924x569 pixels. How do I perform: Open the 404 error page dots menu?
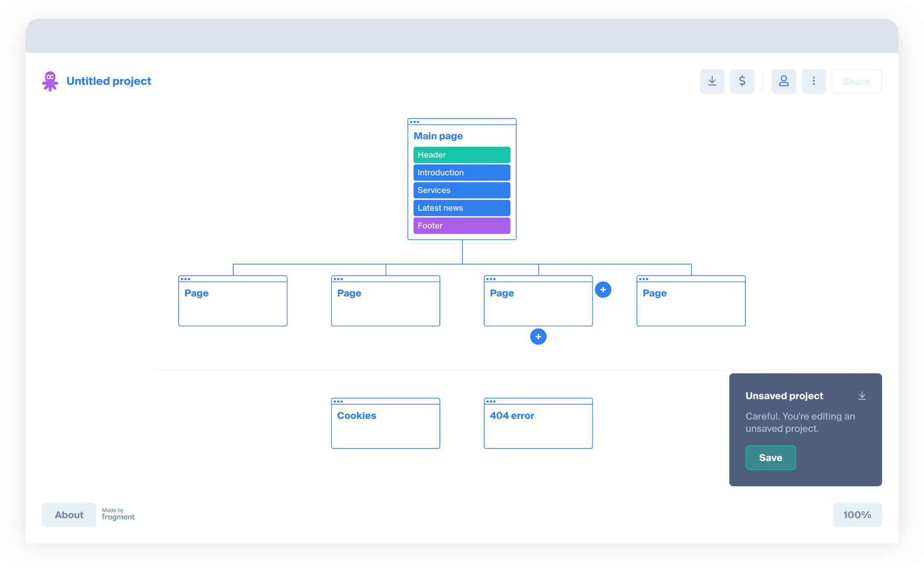tap(491, 401)
